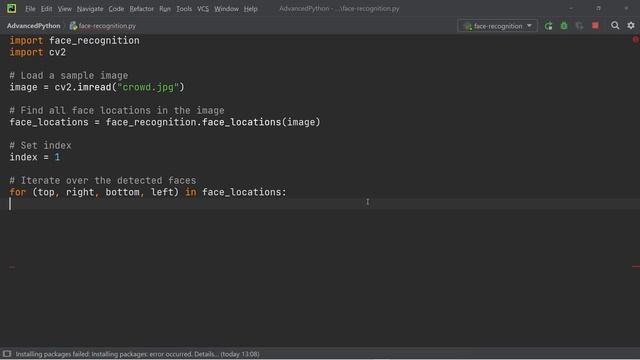Click the "# Find all face locations" comment
This screenshot has width=640, height=360.
(x=117, y=111)
